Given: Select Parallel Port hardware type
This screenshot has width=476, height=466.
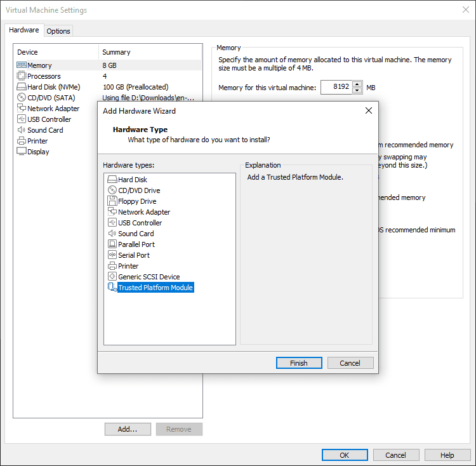Looking at the screenshot, I should click(136, 244).
